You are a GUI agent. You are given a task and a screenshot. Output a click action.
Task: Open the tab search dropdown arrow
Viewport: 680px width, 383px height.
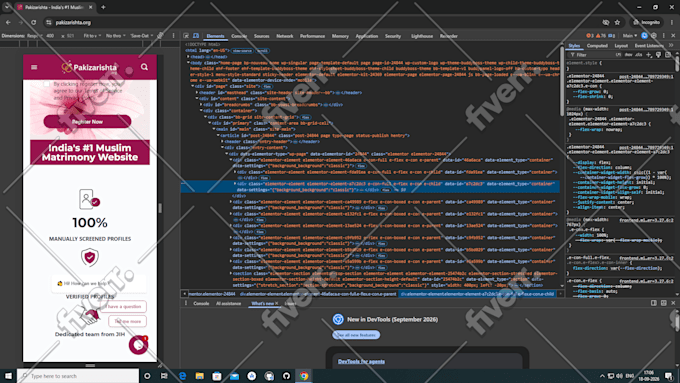[7, 7]
